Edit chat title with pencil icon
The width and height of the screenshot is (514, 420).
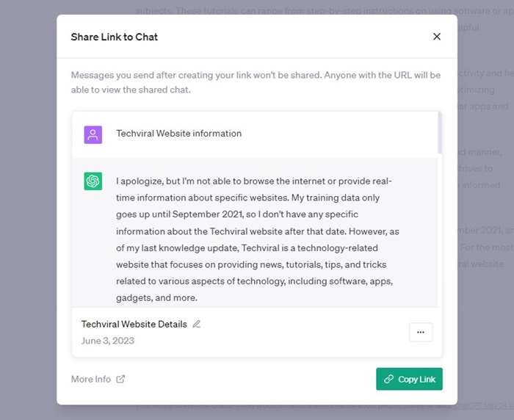pos(196,324)
